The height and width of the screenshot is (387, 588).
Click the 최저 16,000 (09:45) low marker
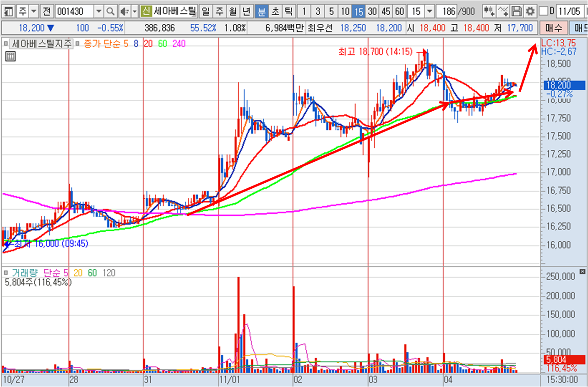51,244
